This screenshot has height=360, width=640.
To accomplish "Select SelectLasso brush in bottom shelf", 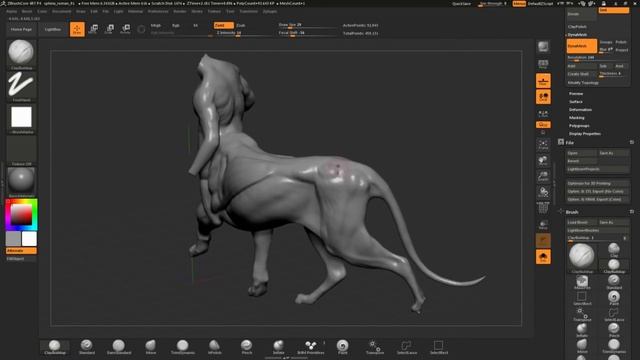I will (407, 347).
